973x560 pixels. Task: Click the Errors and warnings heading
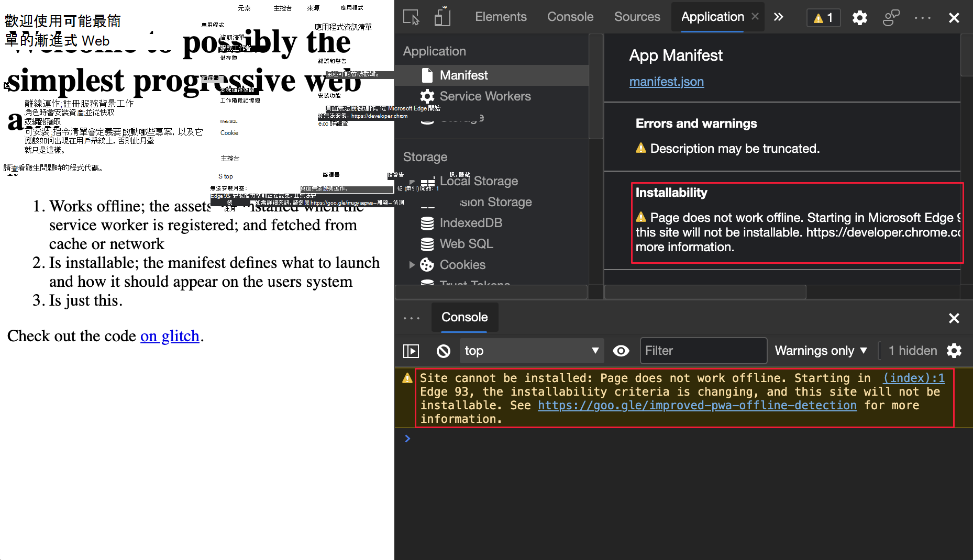[x=696, y=124]
